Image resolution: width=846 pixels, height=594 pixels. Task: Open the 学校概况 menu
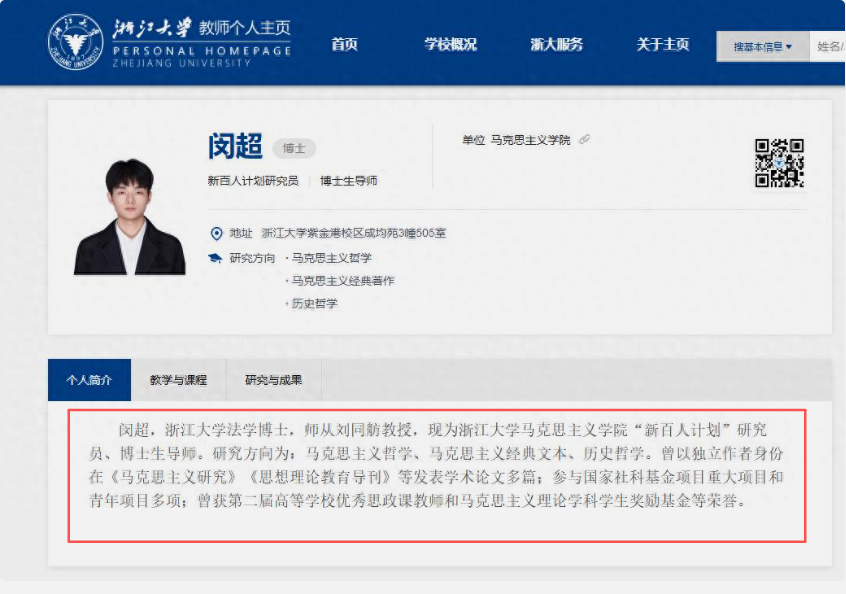[450, 44]
